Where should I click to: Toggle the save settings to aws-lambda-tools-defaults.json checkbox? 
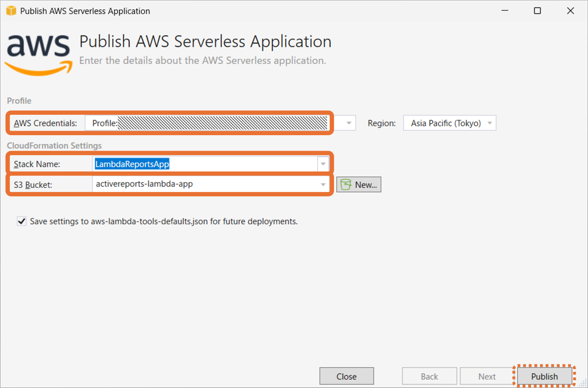[x=22, y=221]
